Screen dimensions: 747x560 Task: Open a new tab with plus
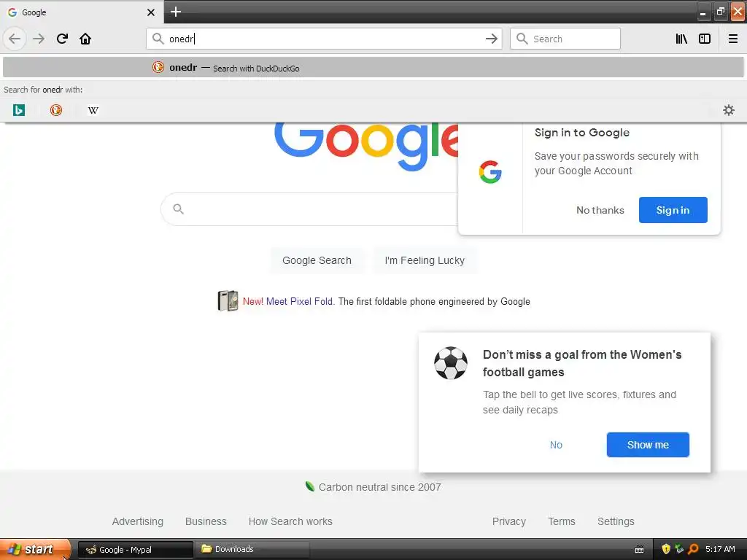pos(176,12)
